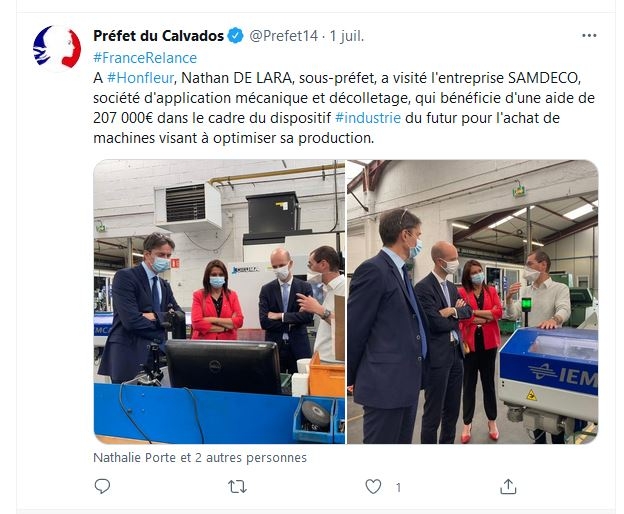Screen dimensions: 624x514
Task: Click the reply speech bubble icon
Action: click(x=102, y=486)
